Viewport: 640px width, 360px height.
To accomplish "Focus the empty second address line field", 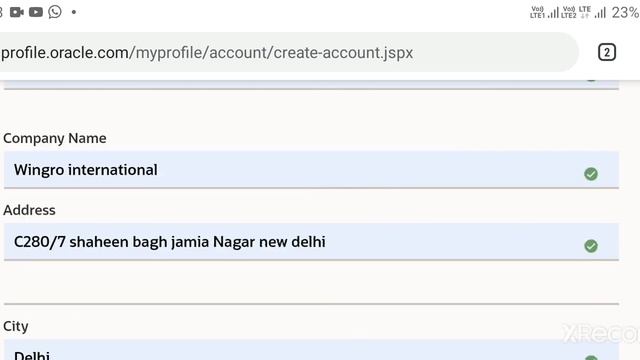I will coord(311,286).
